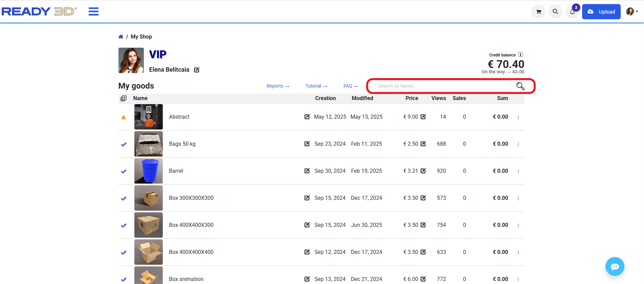Open the Reports link

pos(278,86)
